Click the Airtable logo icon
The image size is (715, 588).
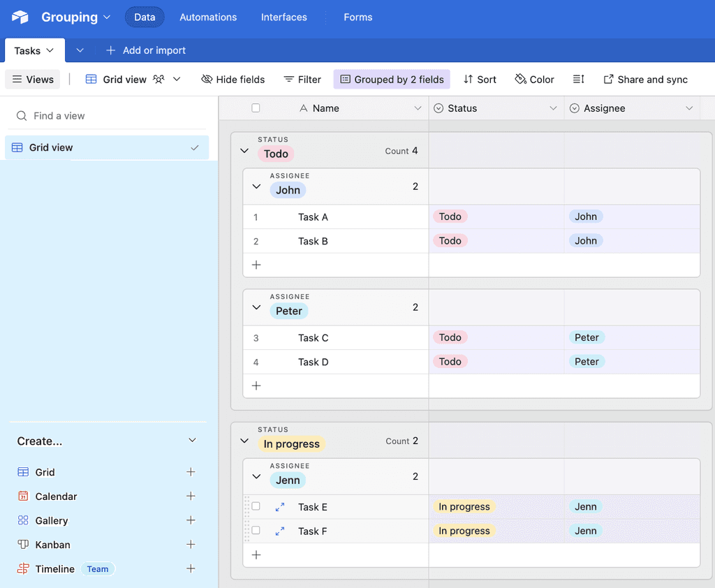tap(19, 17)
